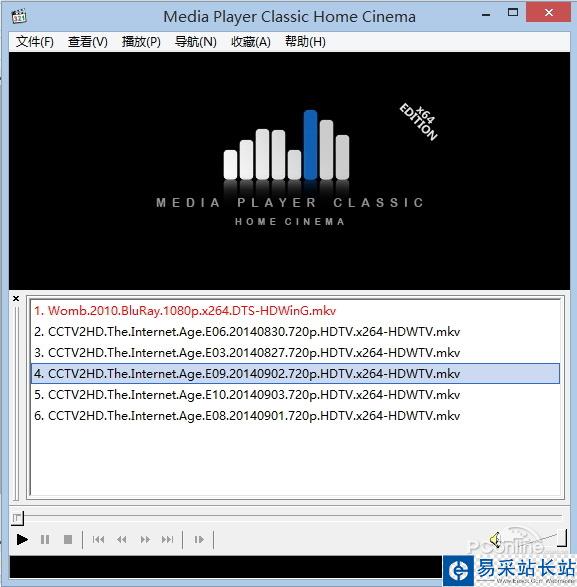577x587 pixels.
Task: Select Internet.Age.E09 playlist entry
Action: pyautogui.click(x=295, y=374)
